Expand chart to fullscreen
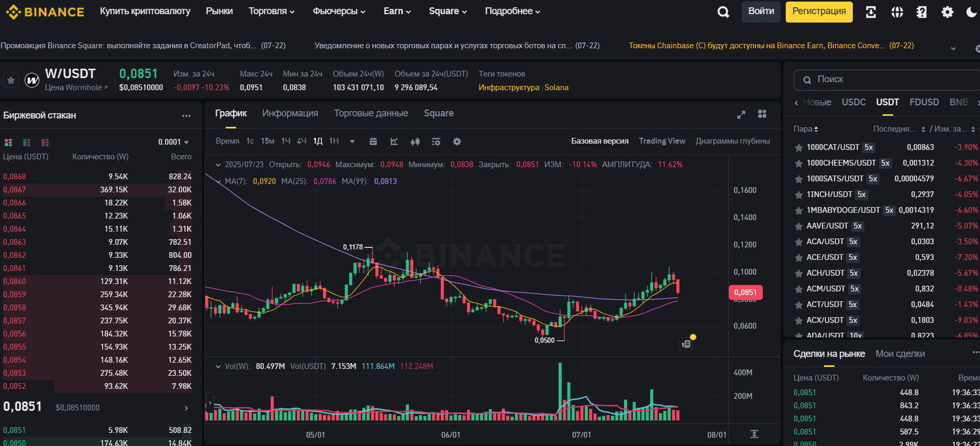This screenshot has width=980, height=446. tap(741, 115)
